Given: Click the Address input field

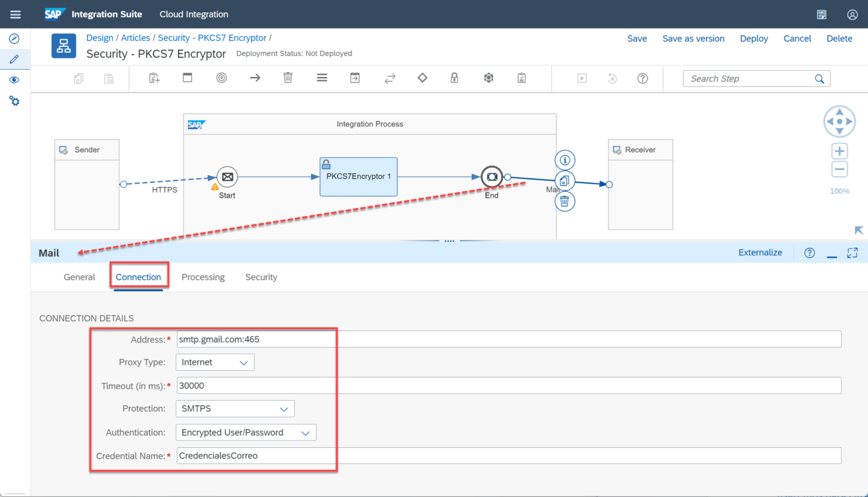Looking at the screenshot, I should tap(509, 339).
